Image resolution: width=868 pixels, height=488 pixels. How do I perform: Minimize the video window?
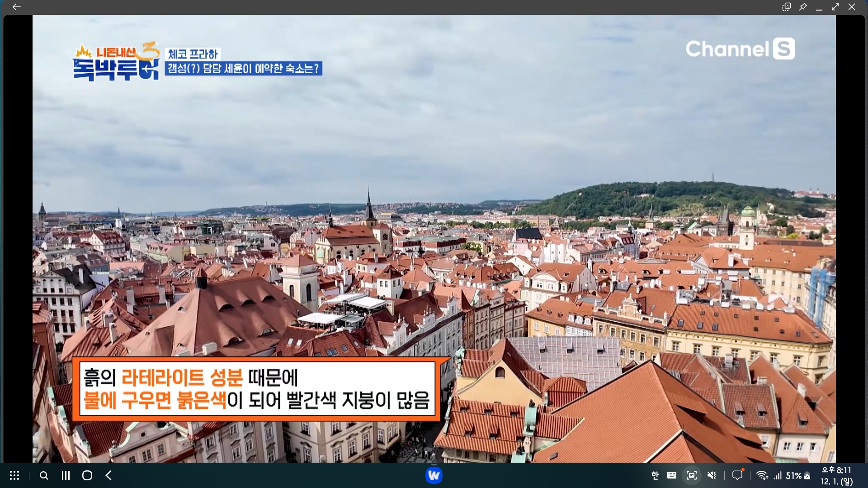(819, 8)
